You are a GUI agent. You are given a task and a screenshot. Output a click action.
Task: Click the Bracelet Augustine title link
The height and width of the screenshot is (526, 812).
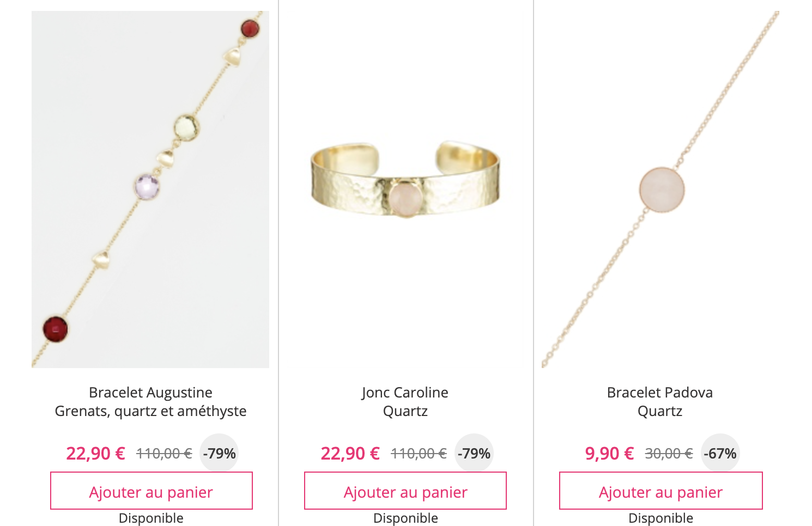click(x=150, y=393)
